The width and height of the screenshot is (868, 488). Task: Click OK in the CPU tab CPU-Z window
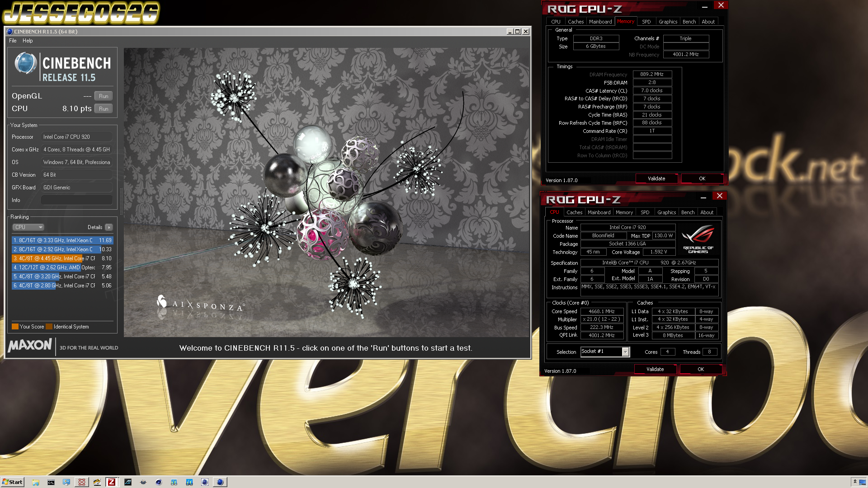(701, 369)
